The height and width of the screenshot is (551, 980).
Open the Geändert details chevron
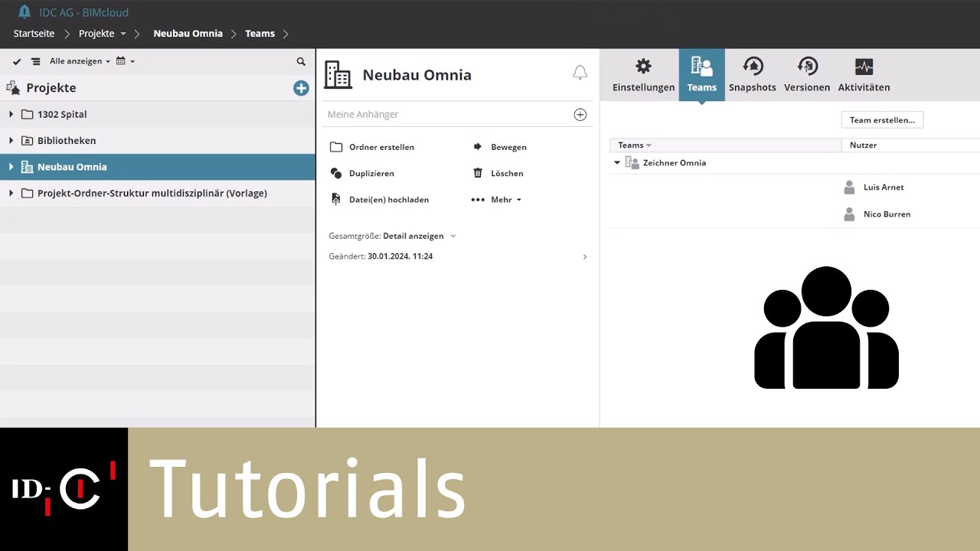[x=585, y=257]
